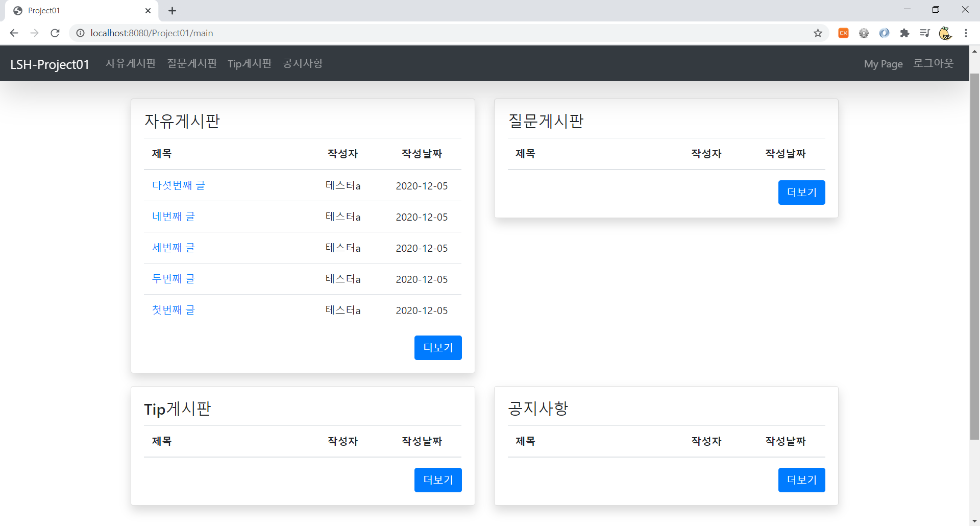Open the post 첫번째 글

(x=173, y=310)
